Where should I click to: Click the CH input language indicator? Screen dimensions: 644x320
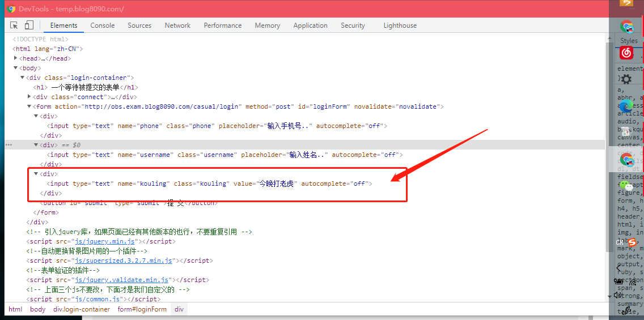pos(620,242)
